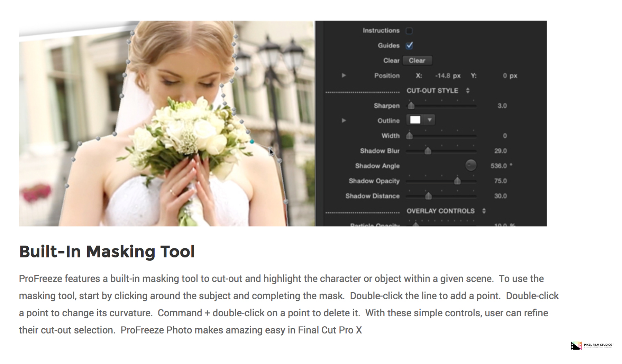The height and width of the screenshot is (364, 622).
Task: Expand the Position disclosure triangle
Action: pos(344,75)
